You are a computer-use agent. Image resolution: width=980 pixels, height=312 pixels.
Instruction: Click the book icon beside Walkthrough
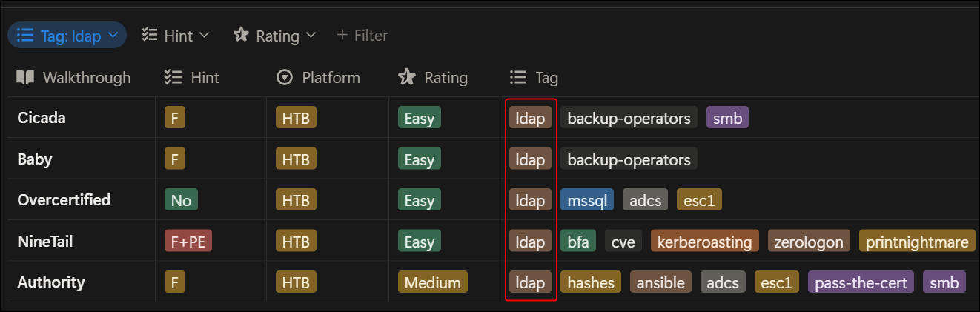pos(25,77)
